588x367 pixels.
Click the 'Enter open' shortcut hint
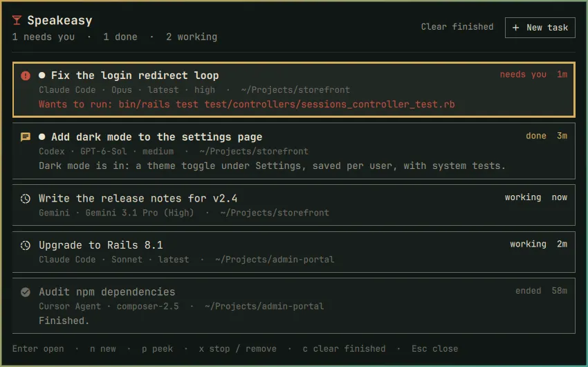(x=38, y=349)
